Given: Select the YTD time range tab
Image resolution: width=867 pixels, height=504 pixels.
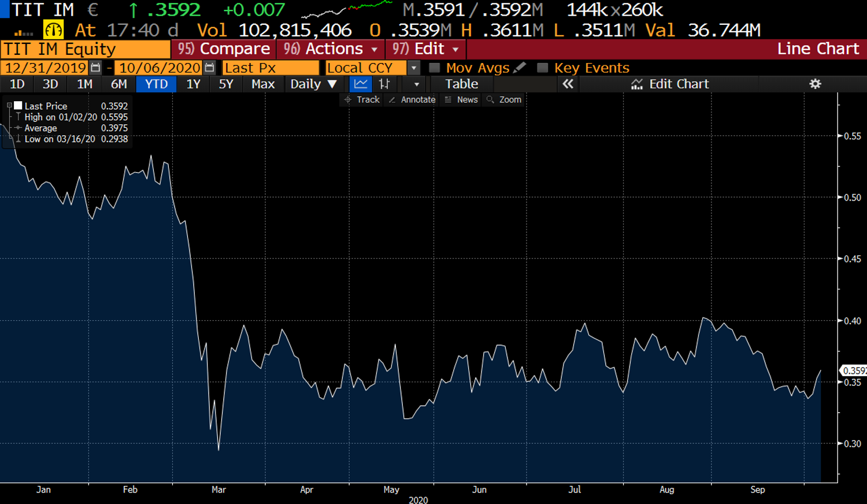Looking at the screenshot, I should (156, 84).
